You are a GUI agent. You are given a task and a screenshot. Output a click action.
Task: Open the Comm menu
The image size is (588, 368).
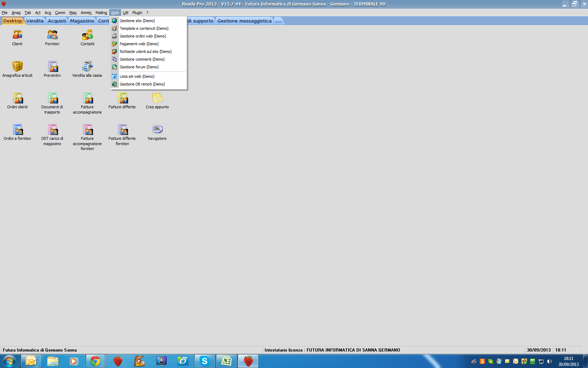coord(60,13)
